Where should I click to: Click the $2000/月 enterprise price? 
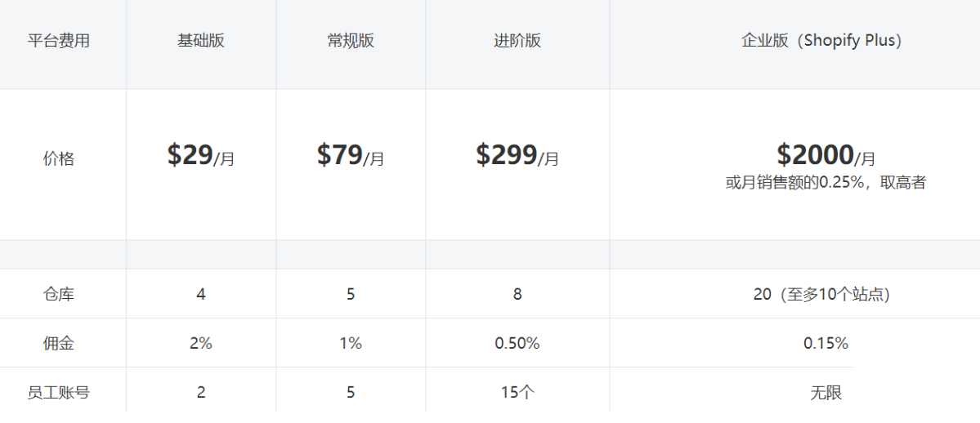(x=826, y=154)
